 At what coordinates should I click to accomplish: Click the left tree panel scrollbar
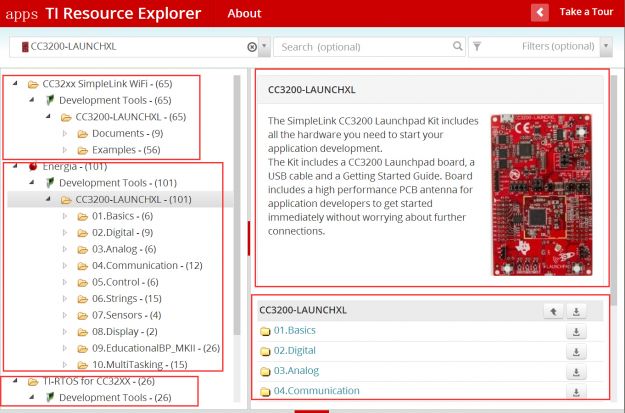[x=237, y=205]
